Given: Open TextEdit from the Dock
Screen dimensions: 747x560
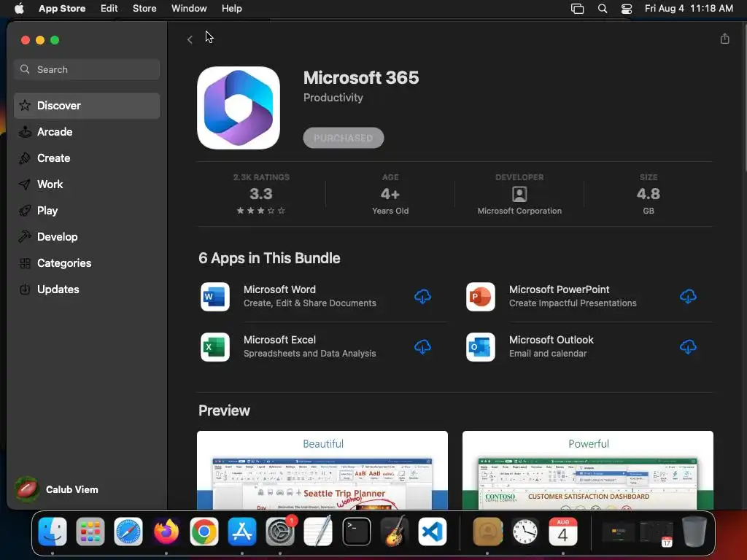Looking at the screenshot, I should click(318, 532).
